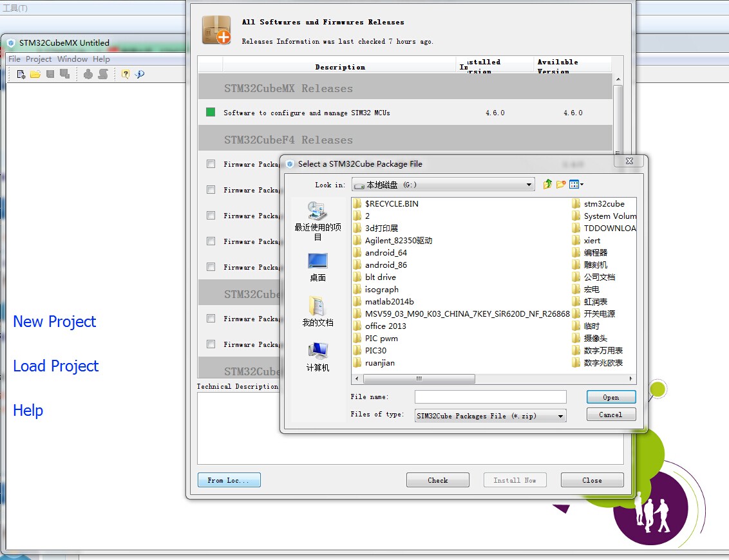Click the folder icon beside blt drive
This screenshot has height=560, width=729.
(x=357, y=277)
